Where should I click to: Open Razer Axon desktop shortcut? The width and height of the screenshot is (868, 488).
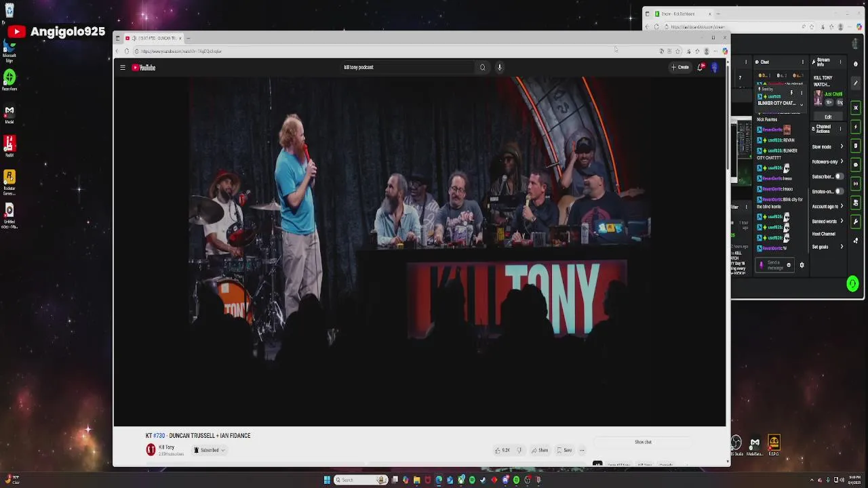pos(9,80)
